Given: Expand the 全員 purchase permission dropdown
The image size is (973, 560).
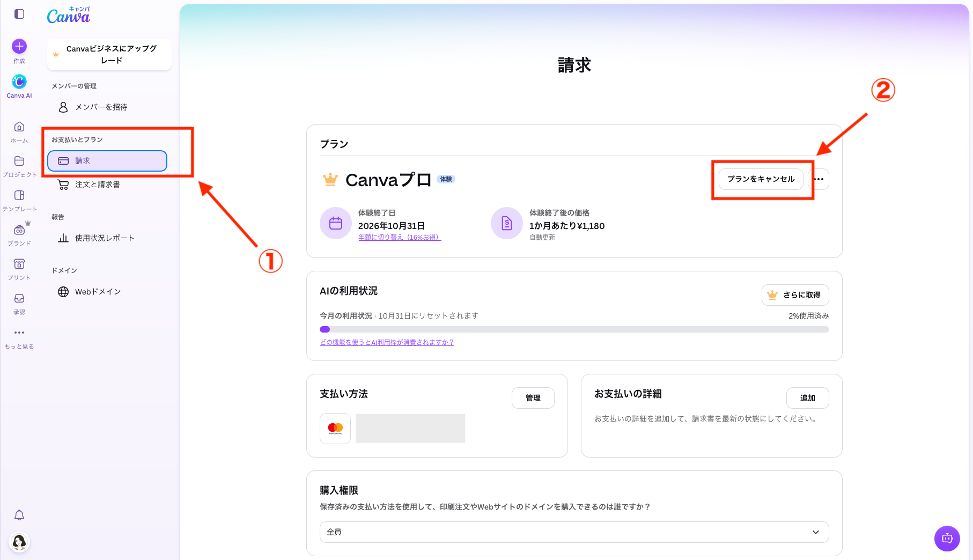Looking at the screenshot, I should 574,532.
